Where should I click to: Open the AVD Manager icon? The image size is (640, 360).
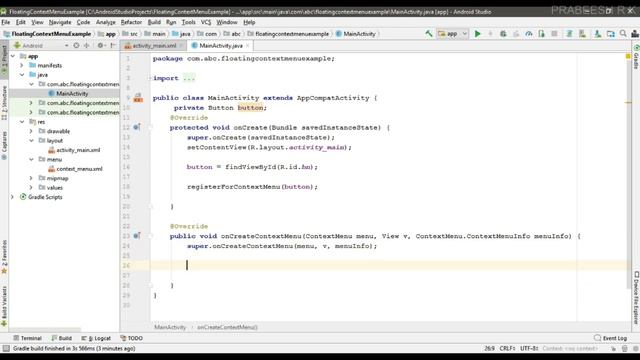[582, 34]
